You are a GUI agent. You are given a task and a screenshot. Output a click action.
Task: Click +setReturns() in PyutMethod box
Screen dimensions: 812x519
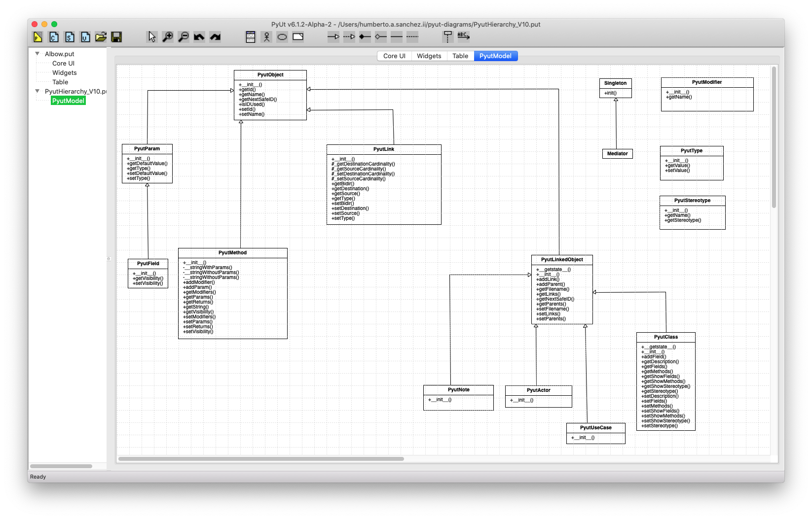[198, 327]
